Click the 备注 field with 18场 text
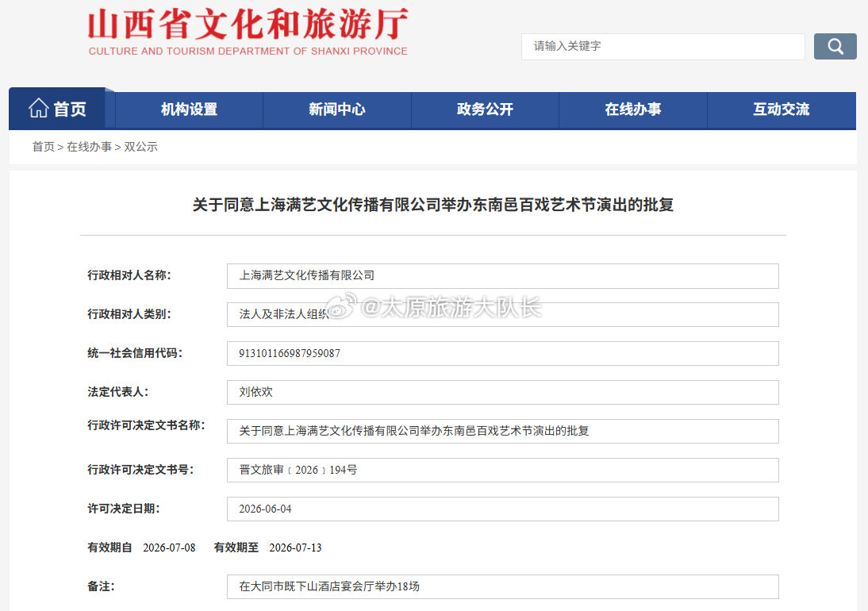 tap(503, 586)
